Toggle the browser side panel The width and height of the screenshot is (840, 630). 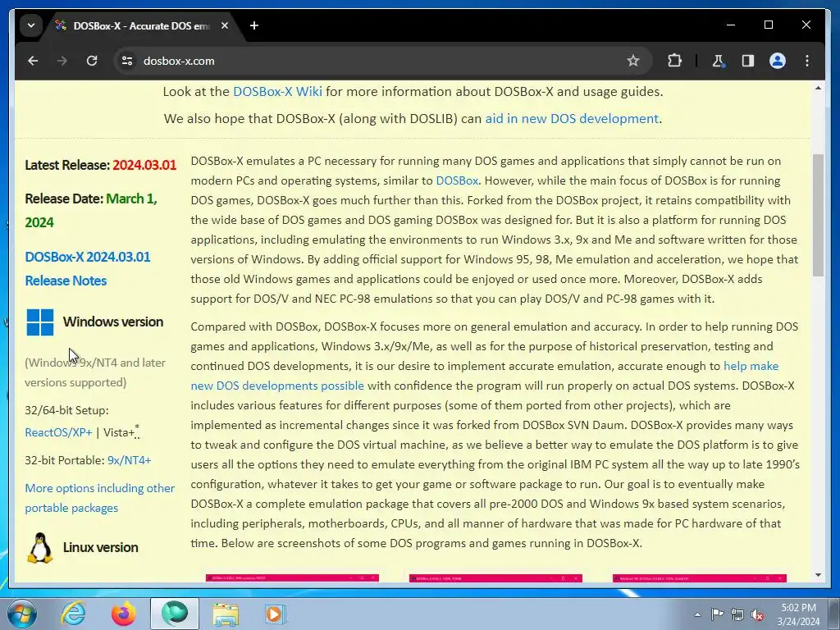[x=748, y=61]
